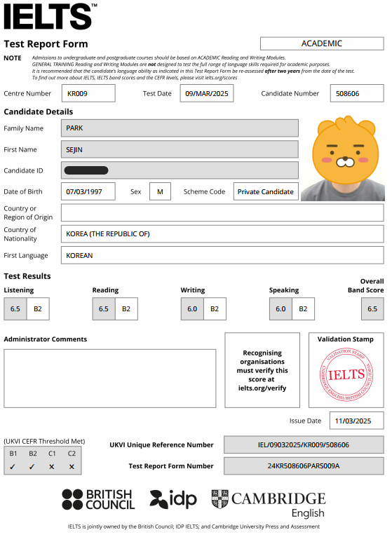
Task: Click the cross under C1 threshold
Action: (x=52, y=466)
